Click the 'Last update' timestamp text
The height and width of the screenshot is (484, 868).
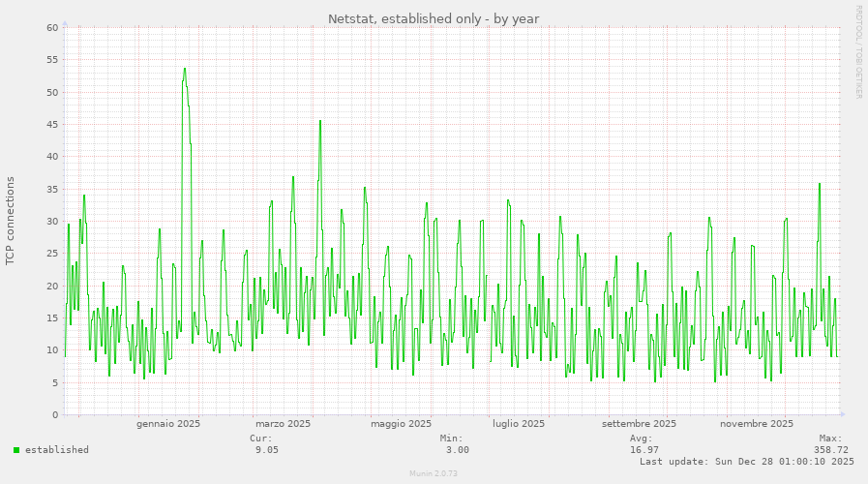pyautogui.click(x=747, y=462)
